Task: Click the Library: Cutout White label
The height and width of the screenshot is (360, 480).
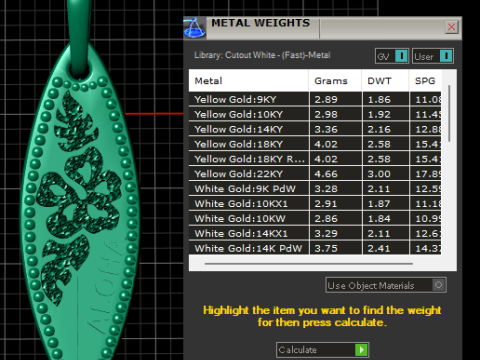Action: point(262,55)
